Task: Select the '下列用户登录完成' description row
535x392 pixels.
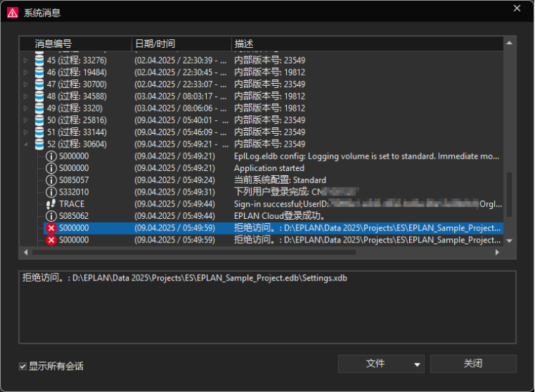Action: click(296, 192)
